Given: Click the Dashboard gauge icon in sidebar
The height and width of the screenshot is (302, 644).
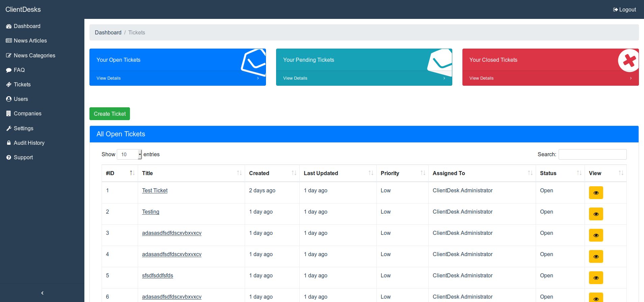Looking at the screenshot, I should (9, 26).
